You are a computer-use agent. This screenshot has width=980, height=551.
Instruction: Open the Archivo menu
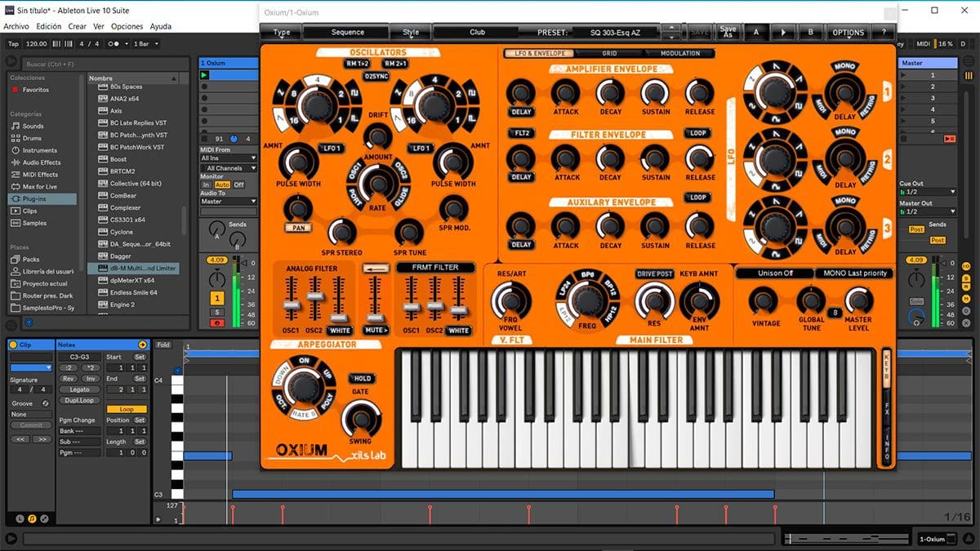16,26
